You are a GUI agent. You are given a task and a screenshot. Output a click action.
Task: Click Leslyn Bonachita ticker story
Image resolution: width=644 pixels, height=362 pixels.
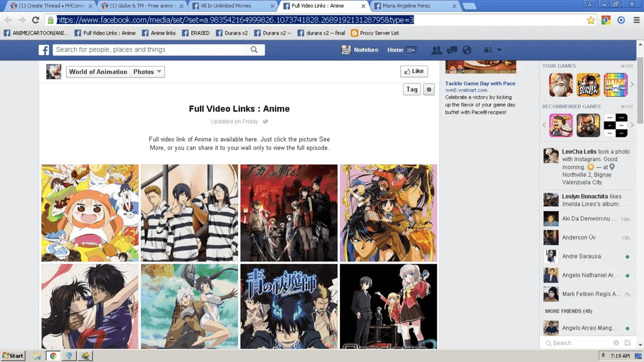pos(588,200)
